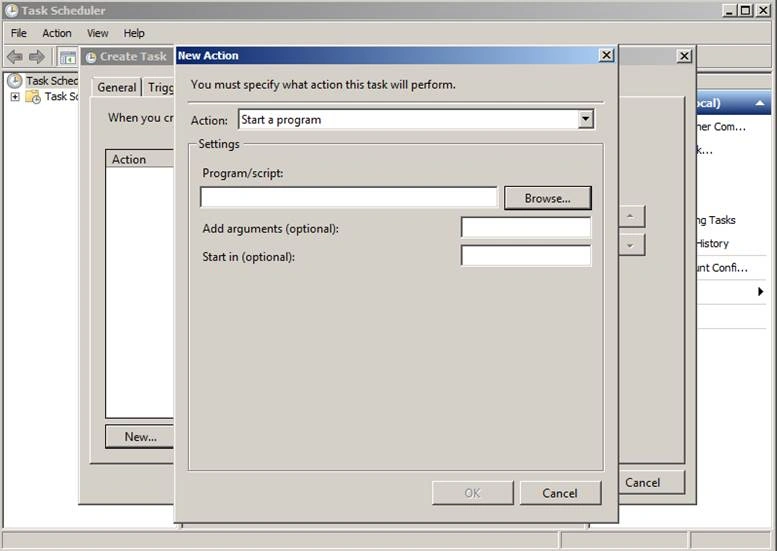The width and height of the screenshot is (777, 551).
Task: Open the File menu
Action: [x=19, y=33]
